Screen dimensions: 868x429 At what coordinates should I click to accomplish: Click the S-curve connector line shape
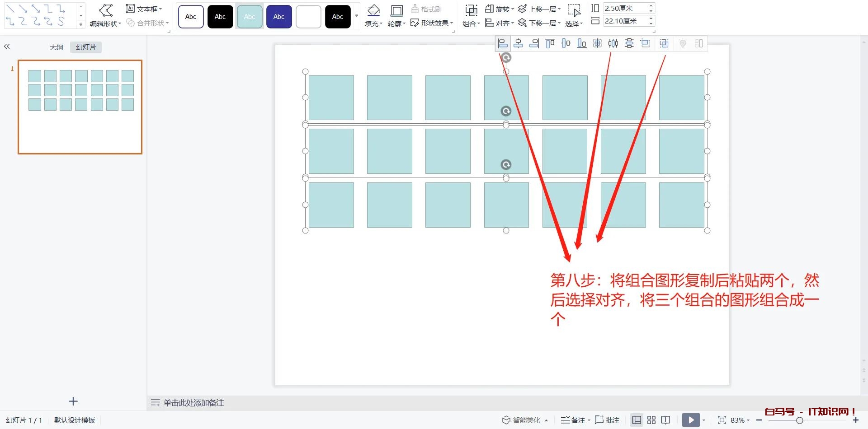pos(61,21)
